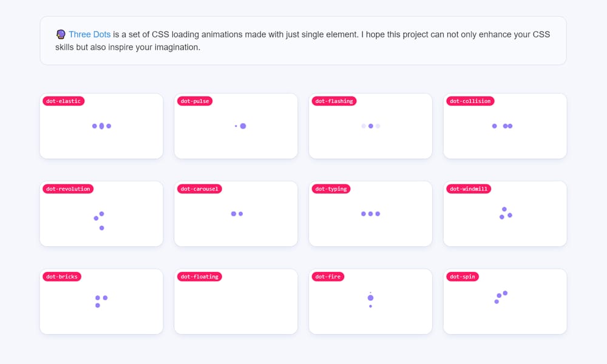Open the Three Dots link
This screenshot has height=364, width=607.
point(88,35)
